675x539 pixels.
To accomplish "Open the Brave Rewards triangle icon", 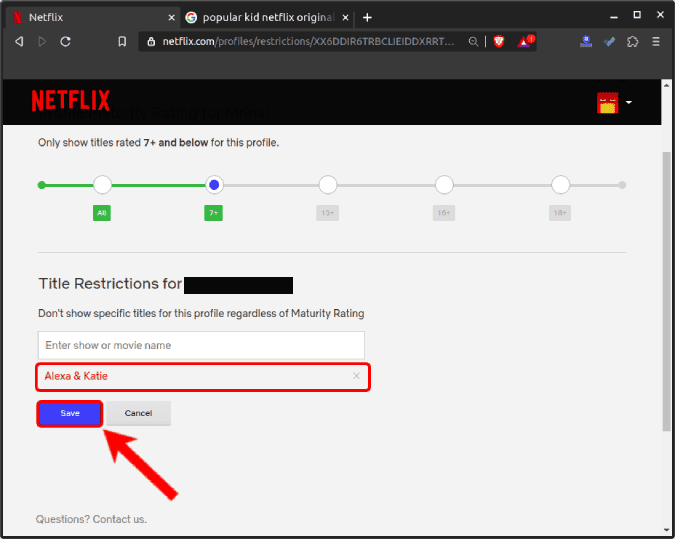I will (525, 42).
